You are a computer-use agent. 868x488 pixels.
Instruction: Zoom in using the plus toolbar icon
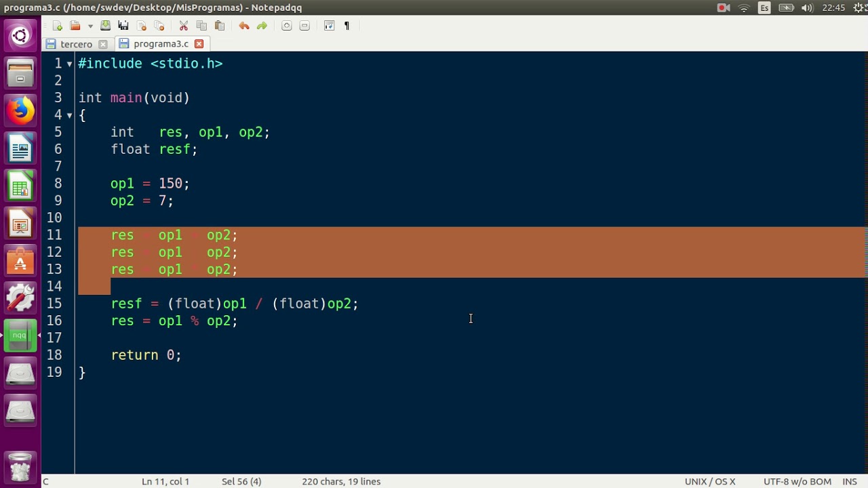286,26
